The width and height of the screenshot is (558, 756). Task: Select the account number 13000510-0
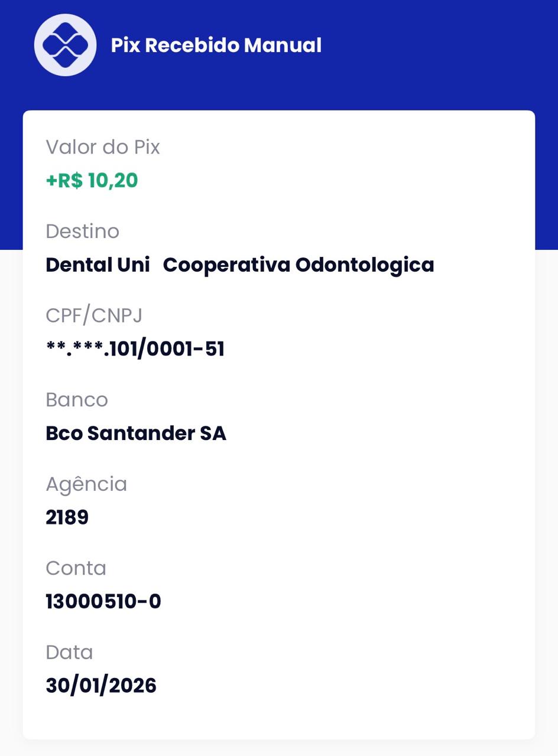(103, 602)
